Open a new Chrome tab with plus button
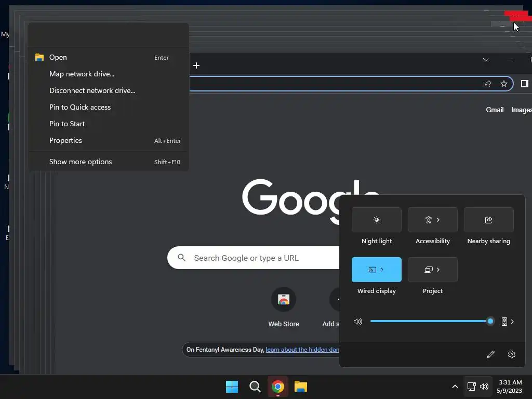Viewport: 532px width, 399px height. point(196,65)
